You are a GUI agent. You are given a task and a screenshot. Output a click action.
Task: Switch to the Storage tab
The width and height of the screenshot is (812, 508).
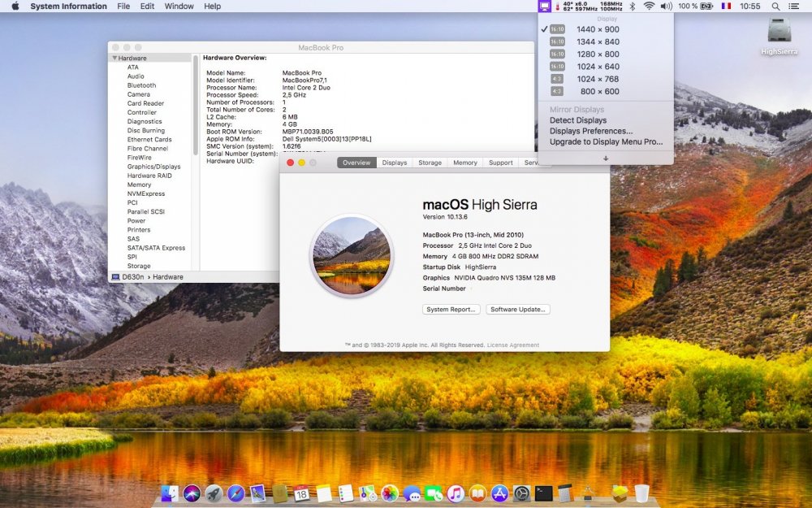[x=430, y=162]
